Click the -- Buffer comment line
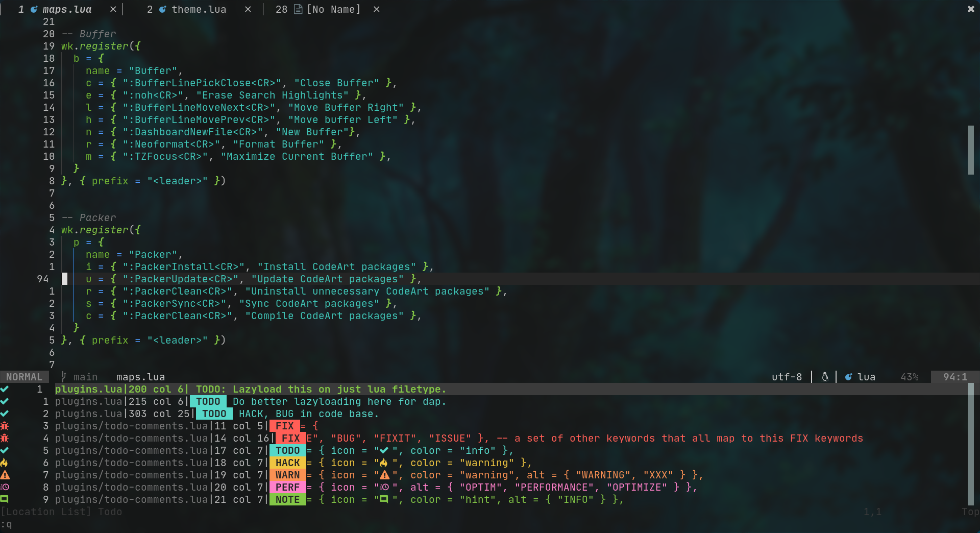980x533 pixels. pos(89,34)
